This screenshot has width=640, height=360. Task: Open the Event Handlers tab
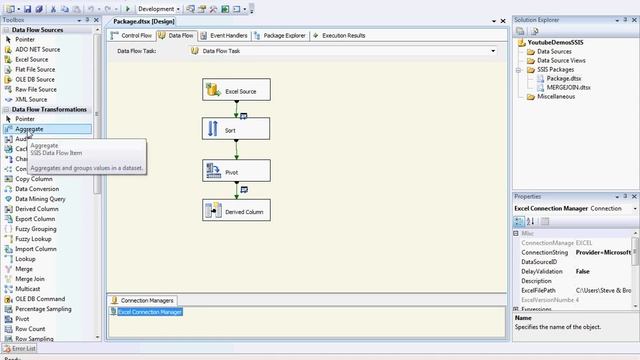click(x=224, y=36)
